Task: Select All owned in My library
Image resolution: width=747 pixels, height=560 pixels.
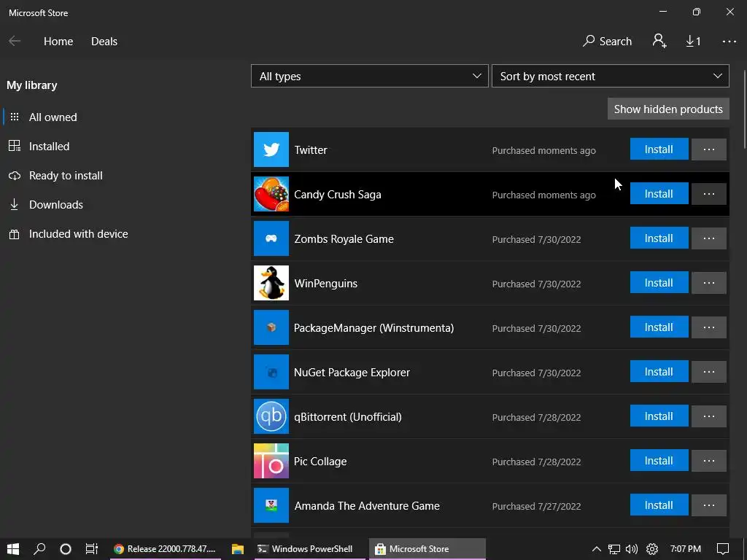Action: point(53,117)
